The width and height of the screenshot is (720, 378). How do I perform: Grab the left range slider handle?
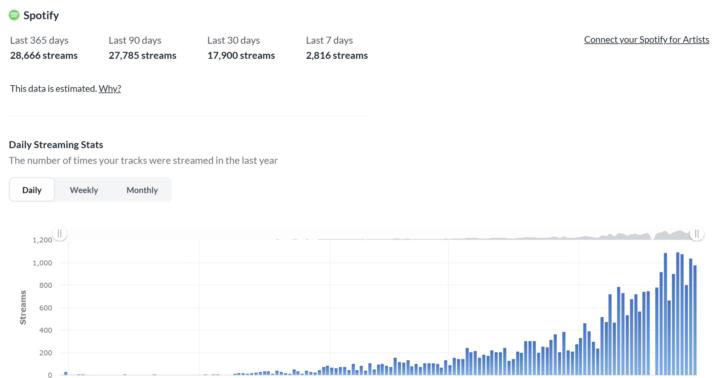[60, 234]
